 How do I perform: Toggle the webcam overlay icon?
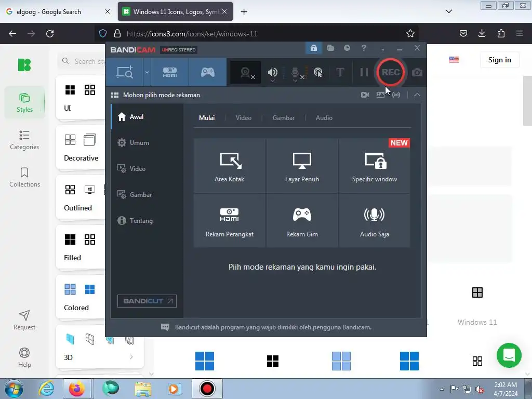(246, 72)
